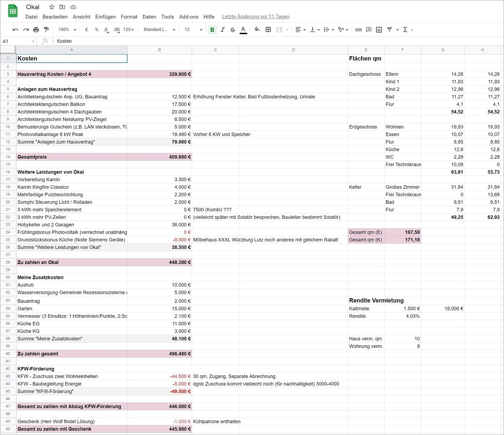Image resolution: width=504 pixels, height=435 pixels.
Task: Insert comment icon
Action: pyautogui.click(x=369, y=30)
